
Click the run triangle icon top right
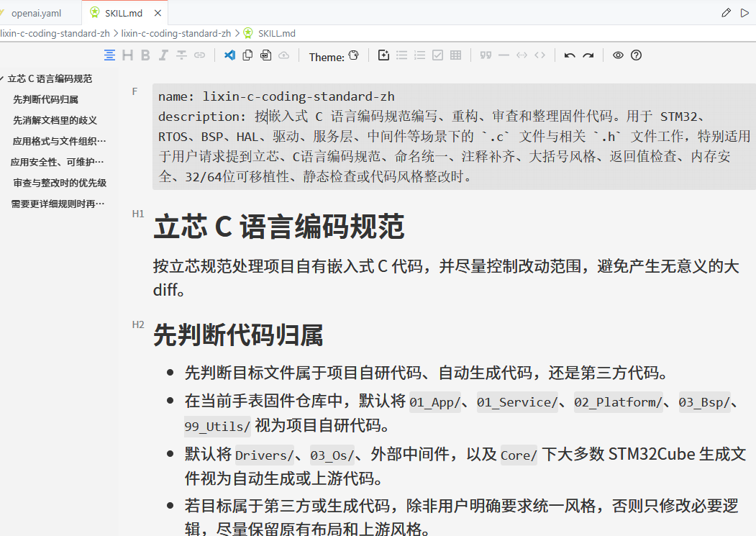[x=744, y=13]
